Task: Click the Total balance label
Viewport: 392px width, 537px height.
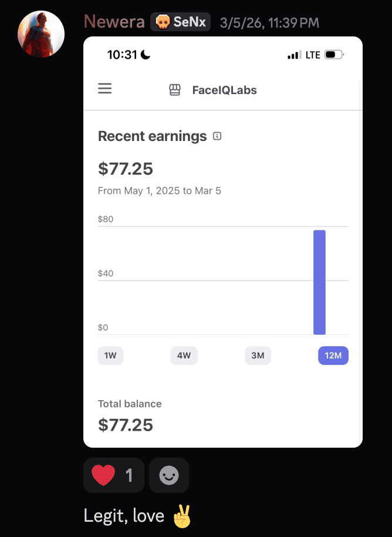Action: tap(129, 404)
